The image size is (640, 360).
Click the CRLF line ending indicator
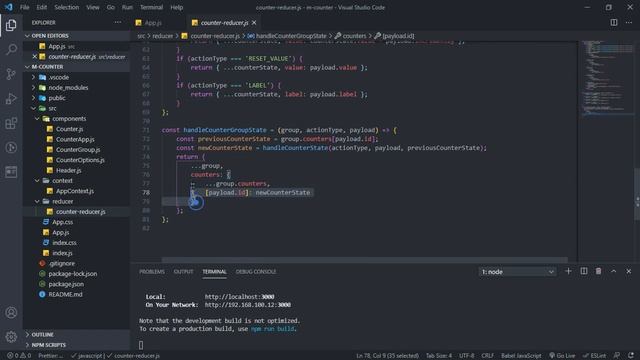click(x=487, y=356)
